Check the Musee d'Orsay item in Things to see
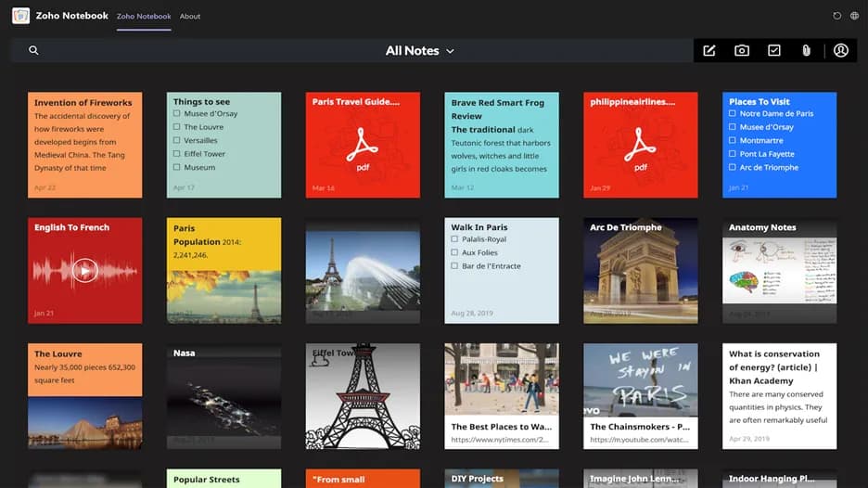Viewport: 868px width, 488px height. coord(177,114)
